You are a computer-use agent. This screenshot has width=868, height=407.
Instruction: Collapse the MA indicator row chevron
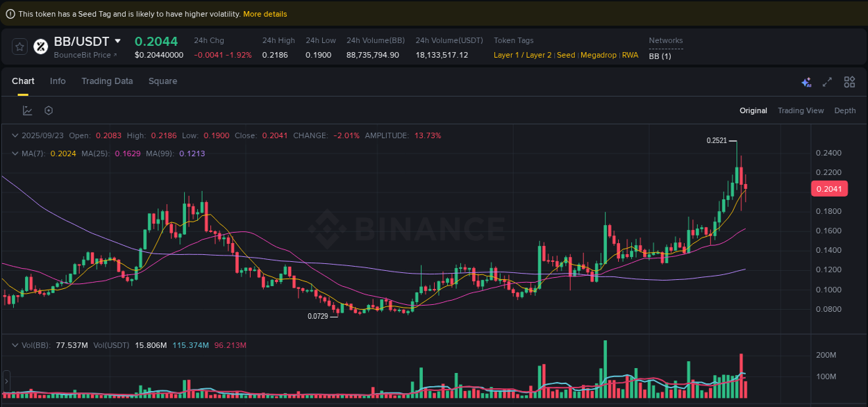[x=14, y=153]
